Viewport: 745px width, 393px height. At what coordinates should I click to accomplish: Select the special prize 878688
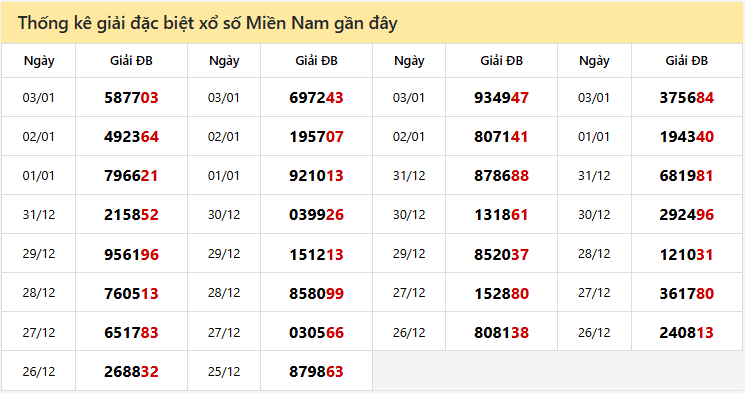[x=501, y=176]
